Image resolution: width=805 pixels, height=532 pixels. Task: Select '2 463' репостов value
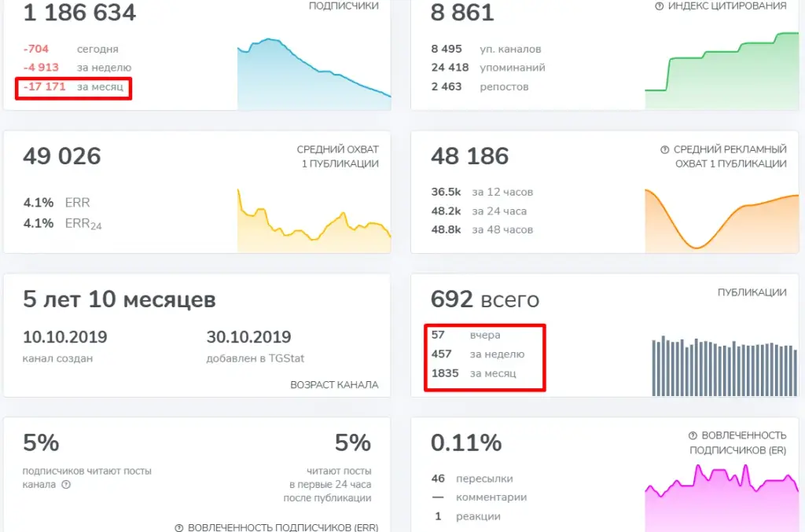(x=447, y=86)
